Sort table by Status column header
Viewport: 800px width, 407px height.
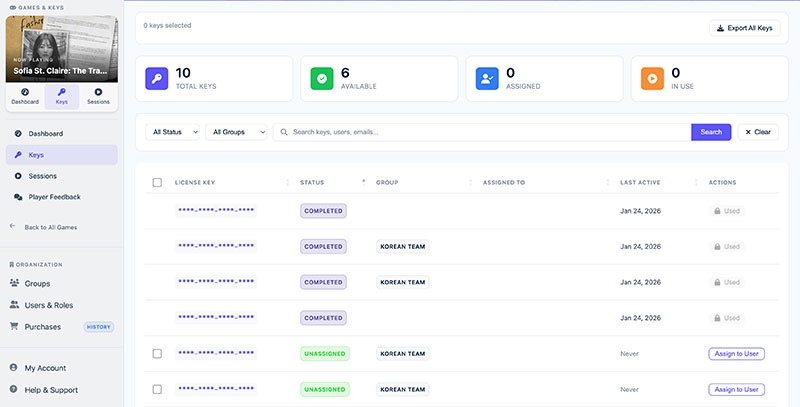[314, 182]
